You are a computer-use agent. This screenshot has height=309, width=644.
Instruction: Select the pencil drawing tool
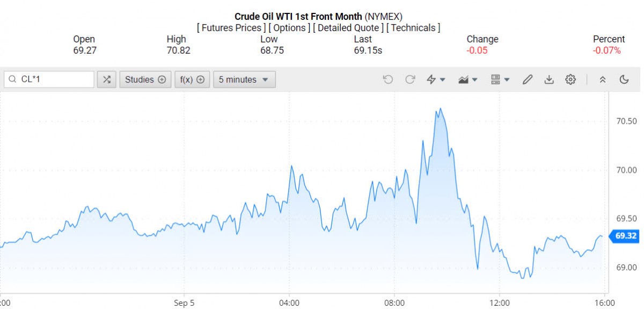[527, 80]
